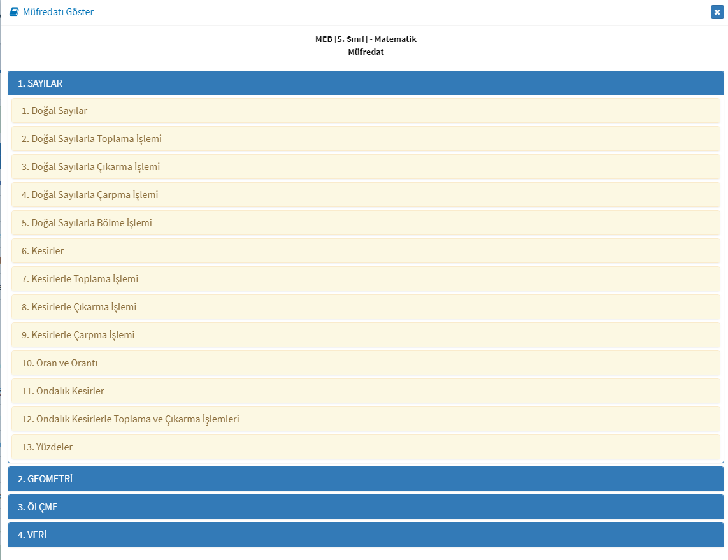The width and height of the screenshot is (728, 560).
Task: Select Kesirlerle Çıkarma İşlemi
Action: 366,307
